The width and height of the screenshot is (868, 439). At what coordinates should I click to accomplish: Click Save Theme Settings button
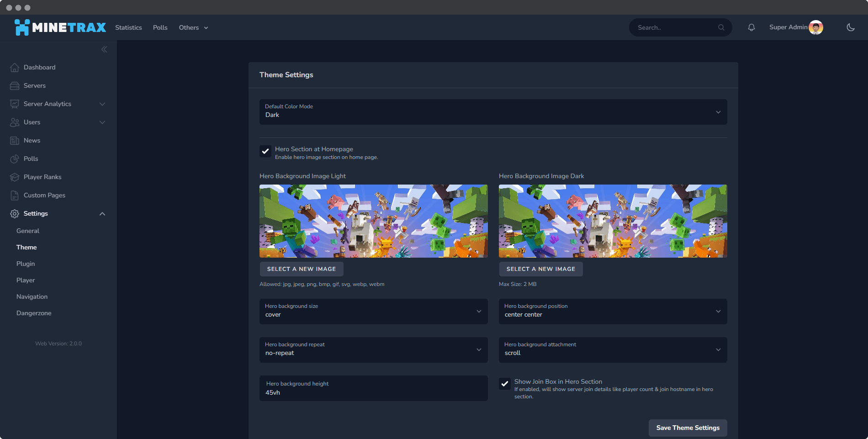click(x=688, y=428)
